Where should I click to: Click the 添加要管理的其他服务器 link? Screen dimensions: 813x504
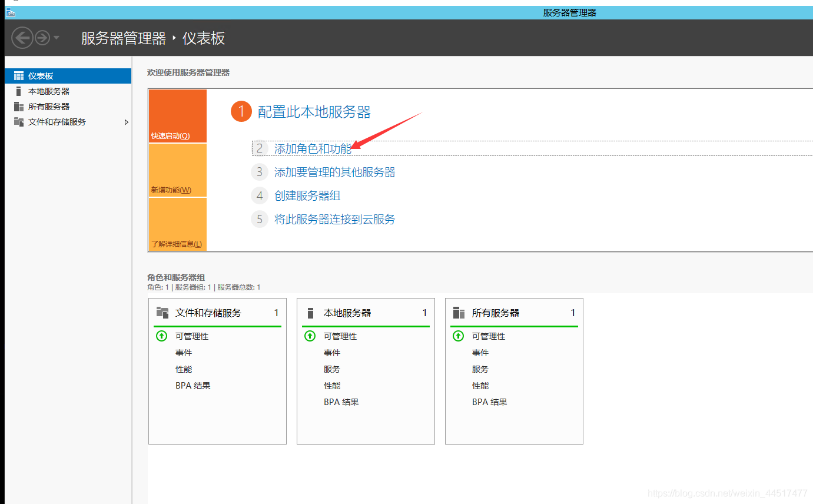[x=334, y=172]
